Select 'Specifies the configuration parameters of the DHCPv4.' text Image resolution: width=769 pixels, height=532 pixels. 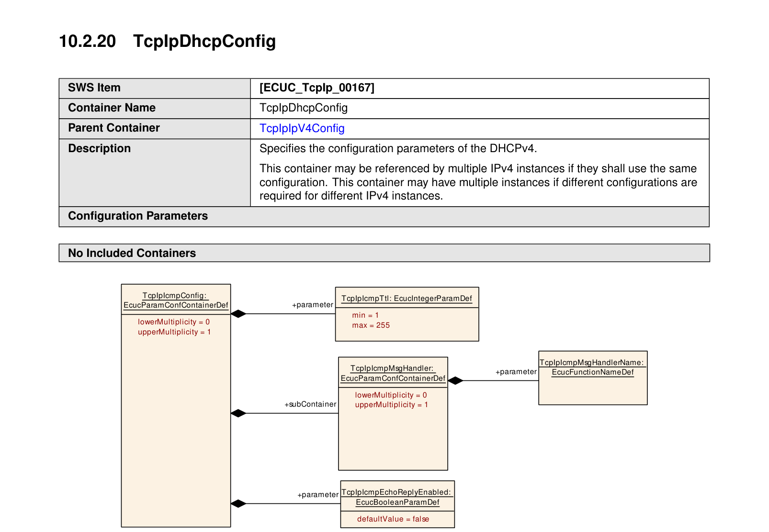point(398,148)
